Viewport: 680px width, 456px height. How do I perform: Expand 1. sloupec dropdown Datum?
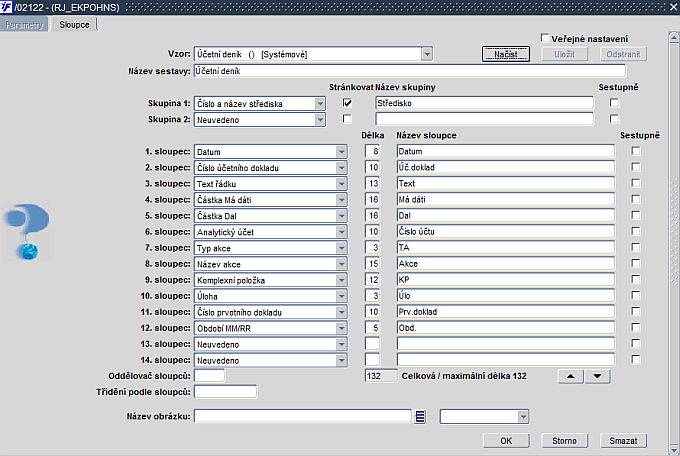click(342, 152)
